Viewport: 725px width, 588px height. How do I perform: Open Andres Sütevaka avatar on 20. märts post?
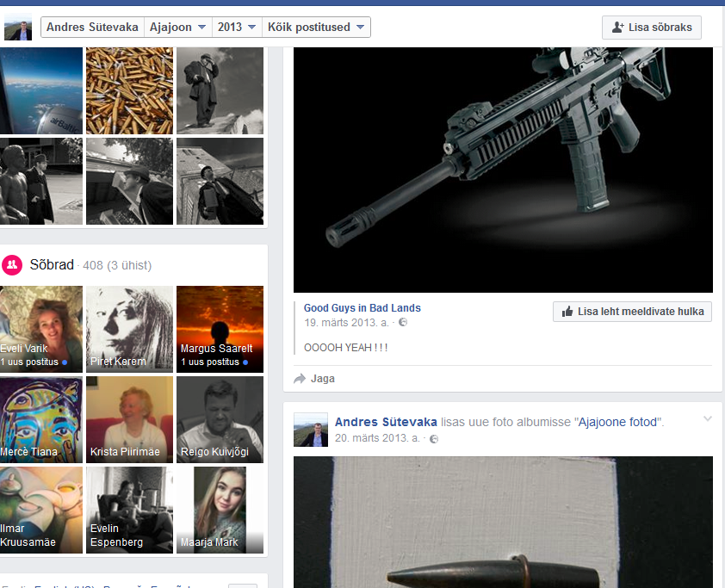(311, 430)
